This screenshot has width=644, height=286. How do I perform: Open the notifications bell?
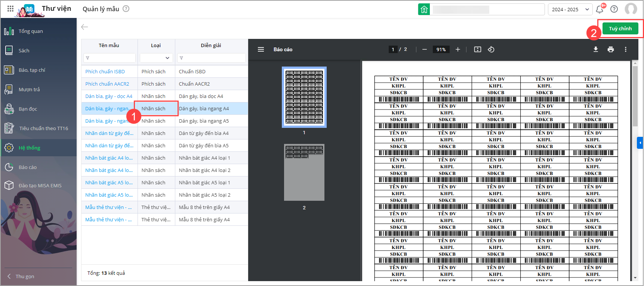point(600,9)
